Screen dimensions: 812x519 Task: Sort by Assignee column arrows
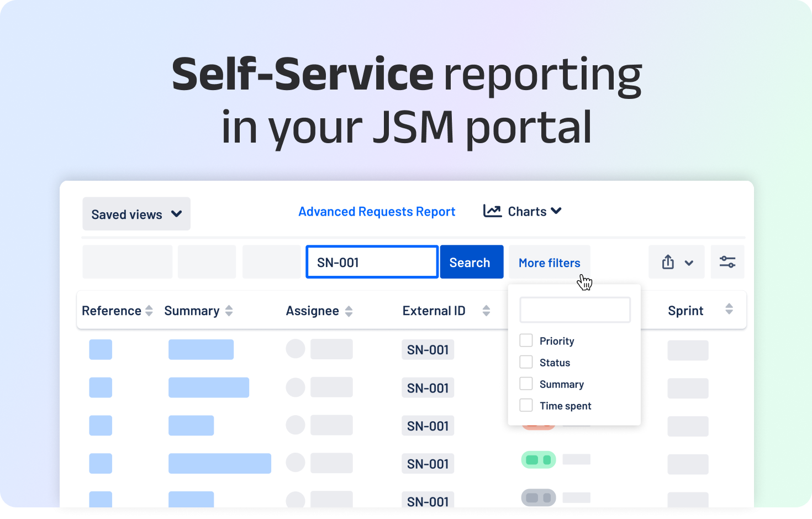click(x=349, y=312)
